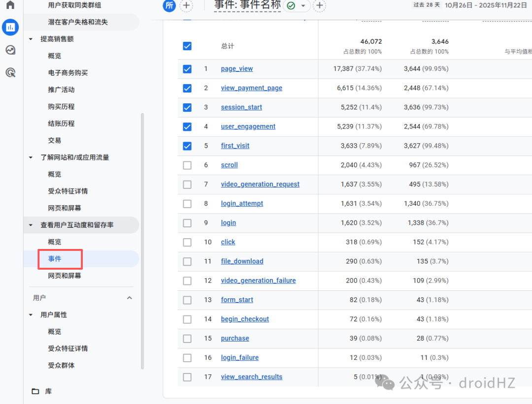The image size is (532, 404).
Task: Open the dropdown arrow beside the green check
Action: click(303, 6)
